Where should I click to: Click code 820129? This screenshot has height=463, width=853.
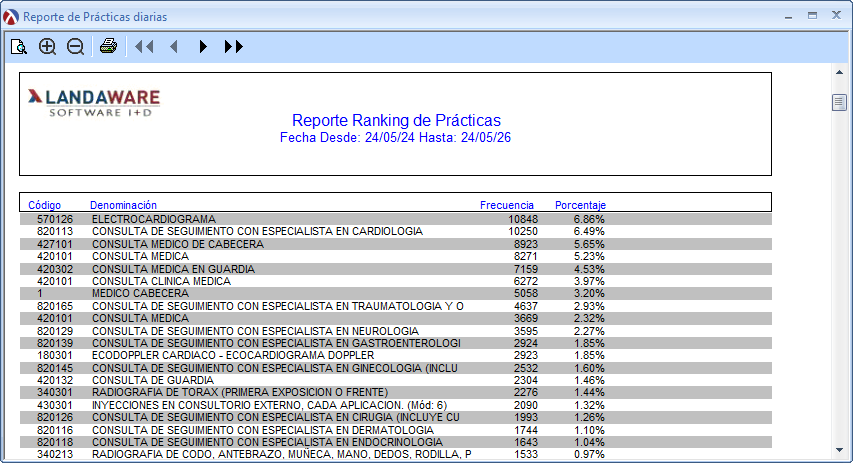[55, 331]
